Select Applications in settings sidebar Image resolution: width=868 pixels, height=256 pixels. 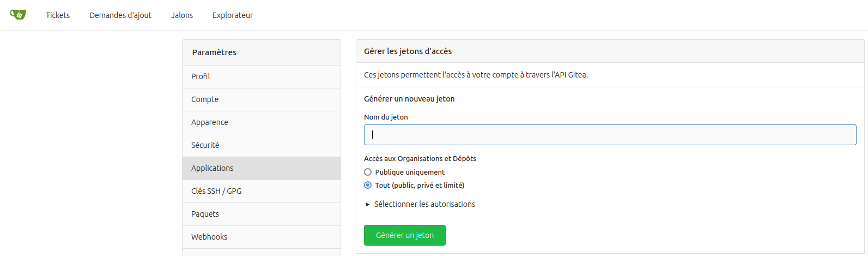(x=262, y=168)
